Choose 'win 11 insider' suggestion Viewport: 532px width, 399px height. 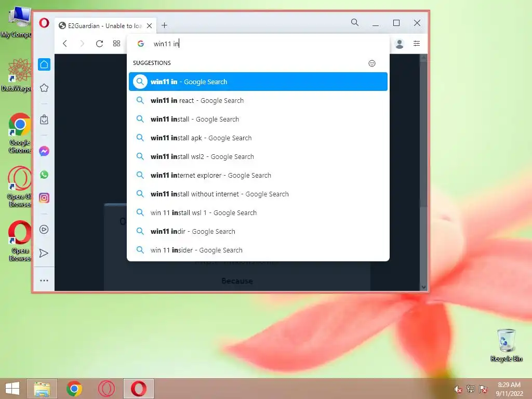pos(258,250)
